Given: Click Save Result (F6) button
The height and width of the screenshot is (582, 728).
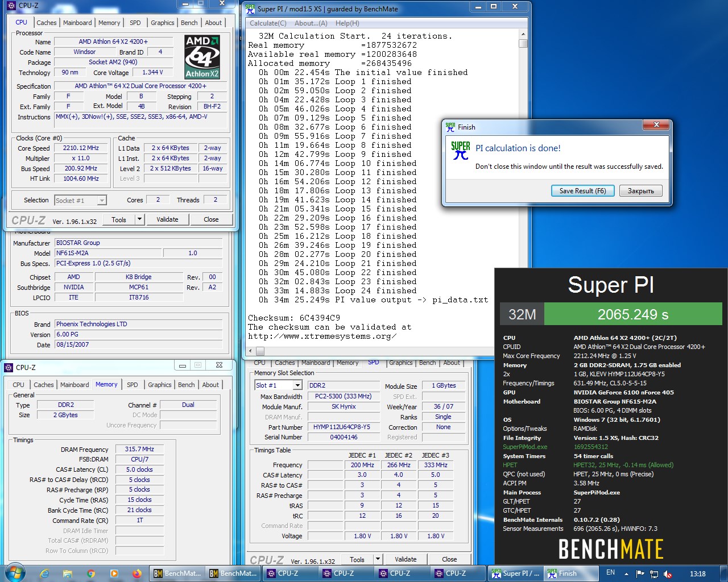Looking at the screenshot, I should click(582, 191).
